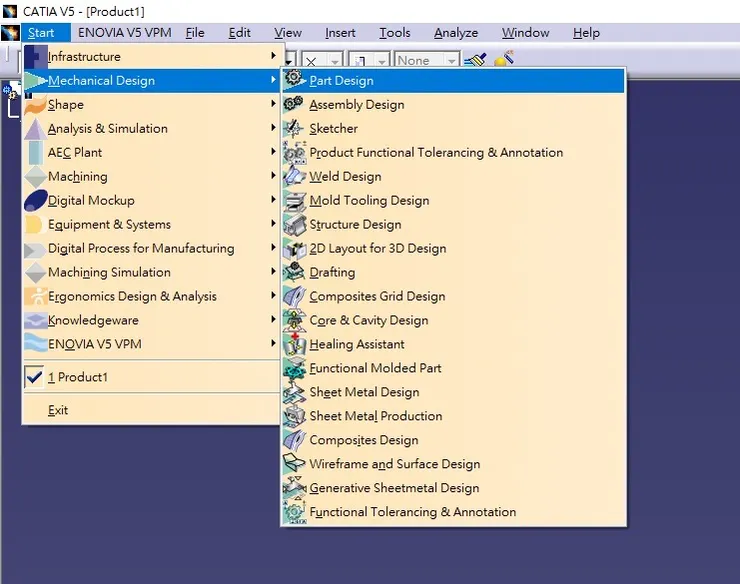Open ENOVIA V5 VPM in the menu bar
740x584 pixels.
(x=125, y=33)
